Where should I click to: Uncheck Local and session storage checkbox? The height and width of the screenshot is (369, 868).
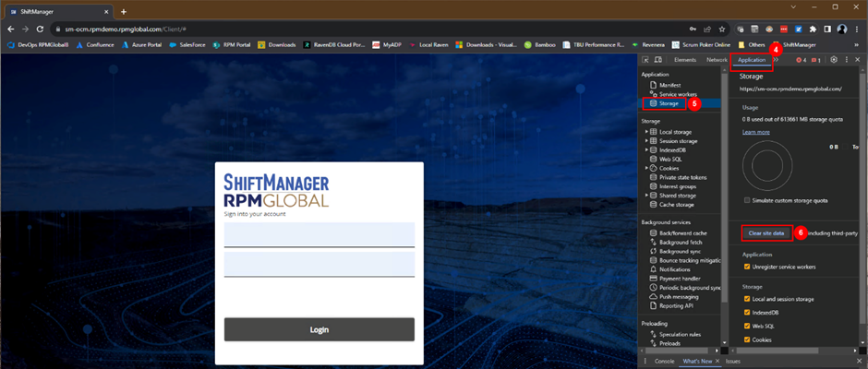coord(747,299)
